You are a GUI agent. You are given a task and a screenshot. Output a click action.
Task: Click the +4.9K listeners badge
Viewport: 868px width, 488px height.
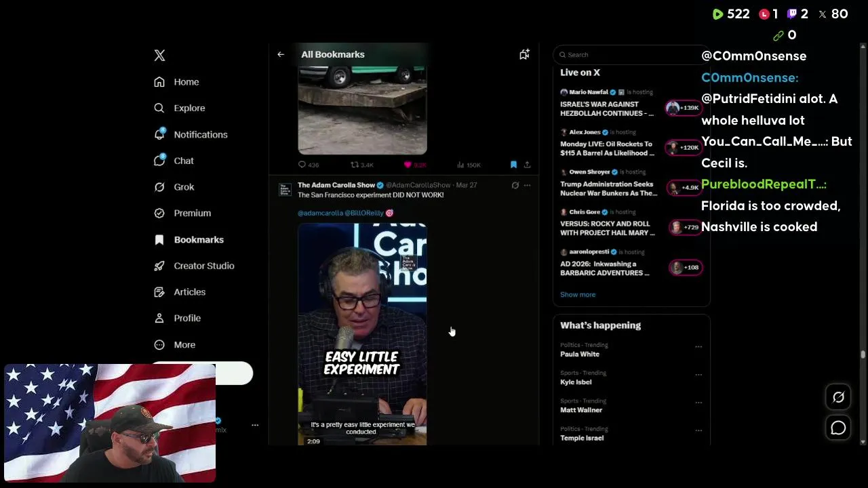(x=685, y=188)
